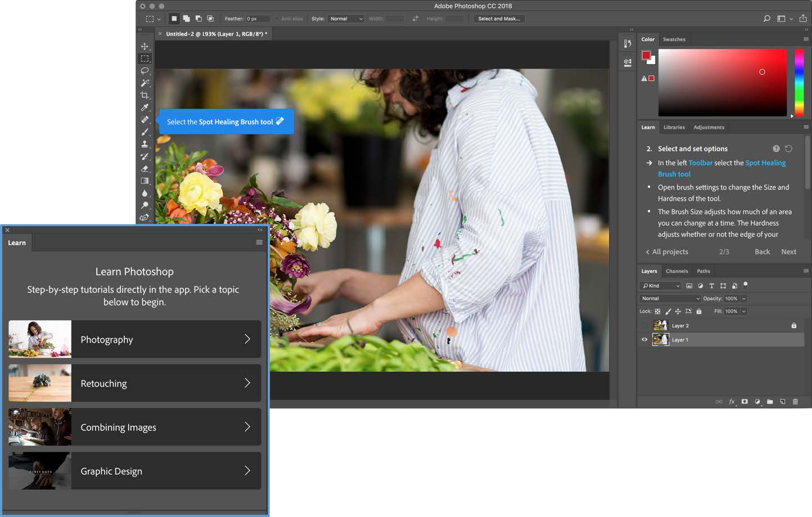Unlock Layer 2 by clicking its padlock

pyautogui.click(x=794, y=325)
